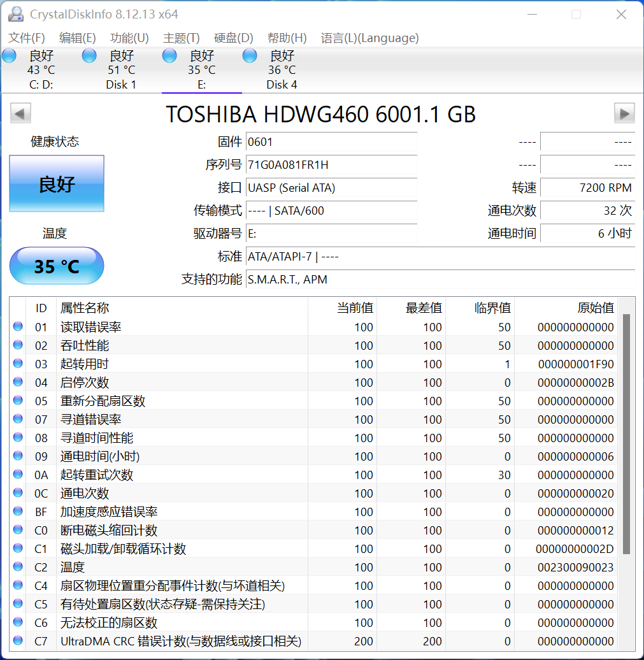644x660 pixels.
Task: Click the serial number field 71G0A081FR1H
Action: (331, 164)
